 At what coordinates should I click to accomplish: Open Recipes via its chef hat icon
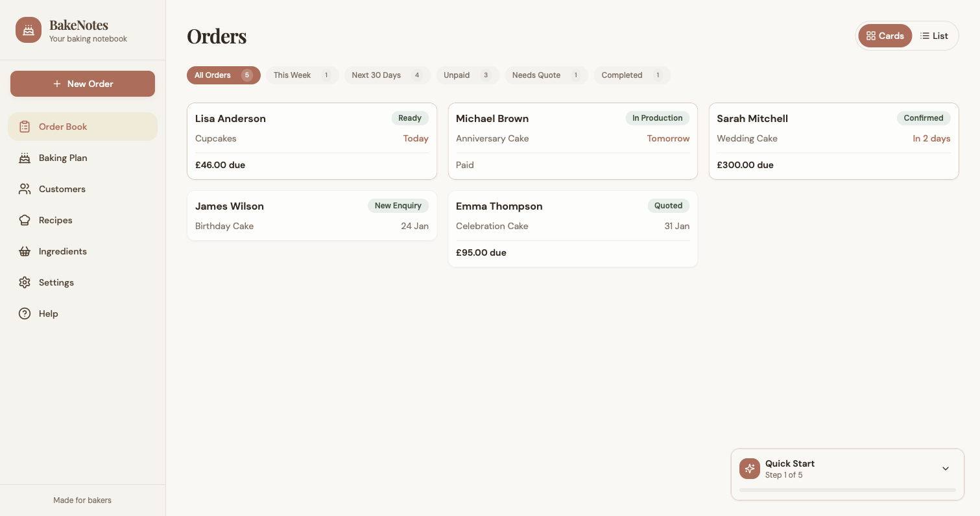[x=25, y=220]
